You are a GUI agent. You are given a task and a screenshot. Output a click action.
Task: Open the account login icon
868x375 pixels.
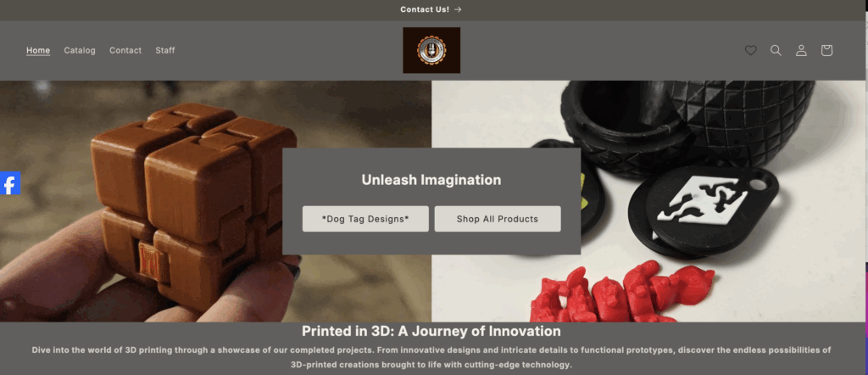click(801, 50)
